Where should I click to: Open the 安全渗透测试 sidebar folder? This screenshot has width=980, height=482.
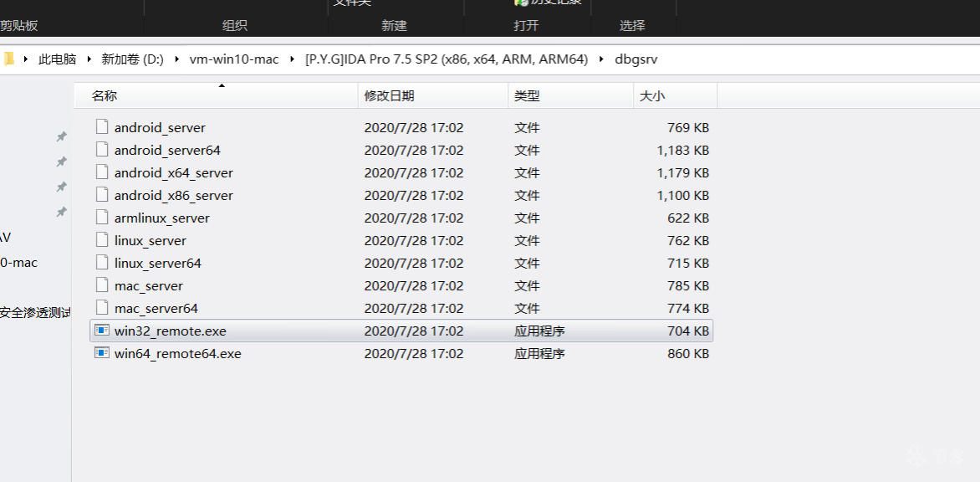[x=35, y=313]
